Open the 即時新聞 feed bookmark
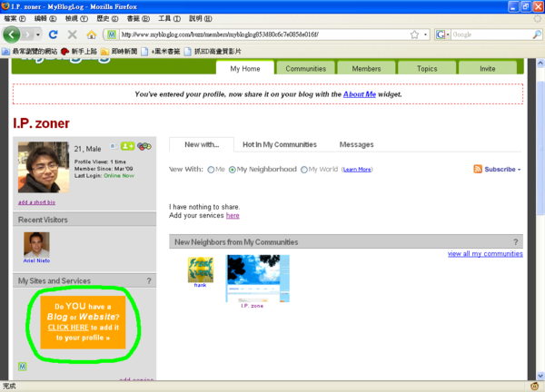Image resolution: width=545 pixels, height=392 pixels. point(118,52)
